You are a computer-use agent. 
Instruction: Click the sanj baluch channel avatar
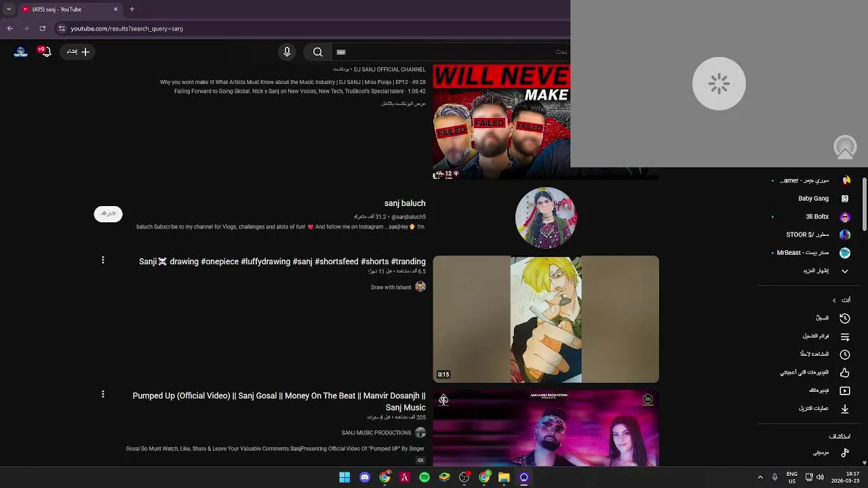coord(546,218)
